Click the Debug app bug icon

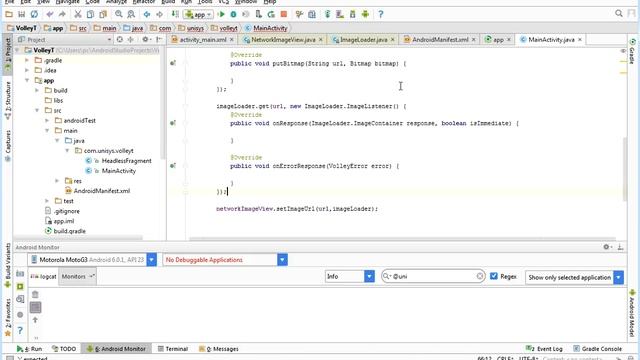pos(233,14)
